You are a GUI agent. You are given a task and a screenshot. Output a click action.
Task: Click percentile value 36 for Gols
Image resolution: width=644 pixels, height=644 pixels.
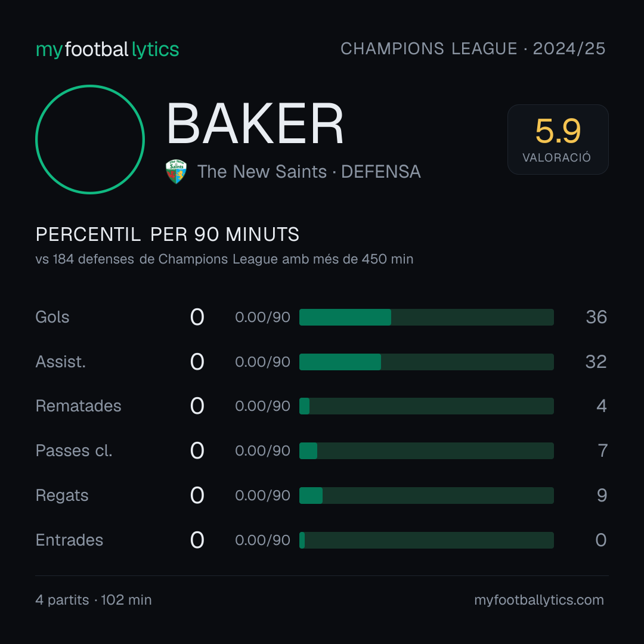coord(596,317)
